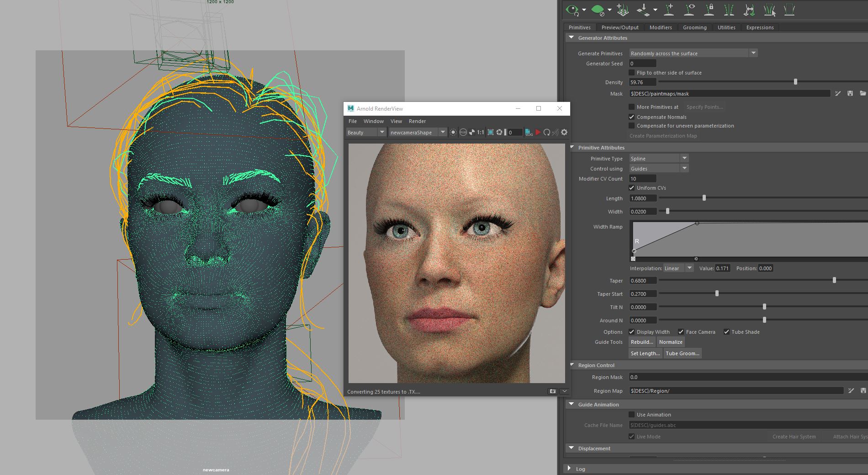Enable Use Animation under Guide Animation
The height and width of the screenshot is (475, 868).
pos(632,414)
